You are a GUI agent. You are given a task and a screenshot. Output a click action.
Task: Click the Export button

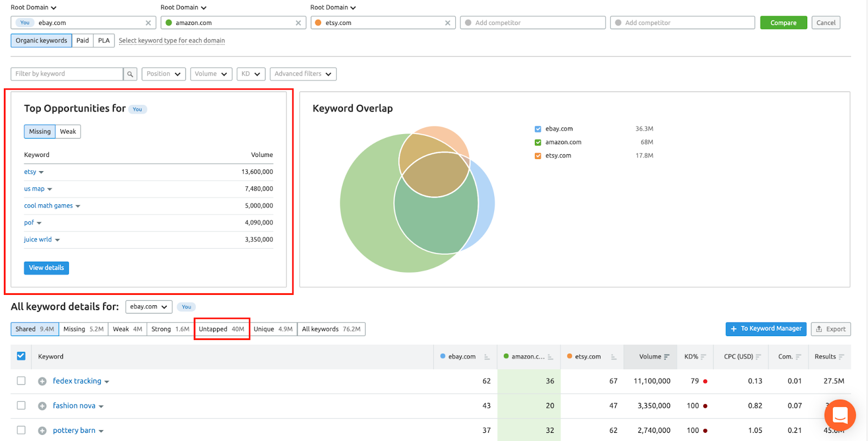(x=831, y=329)
